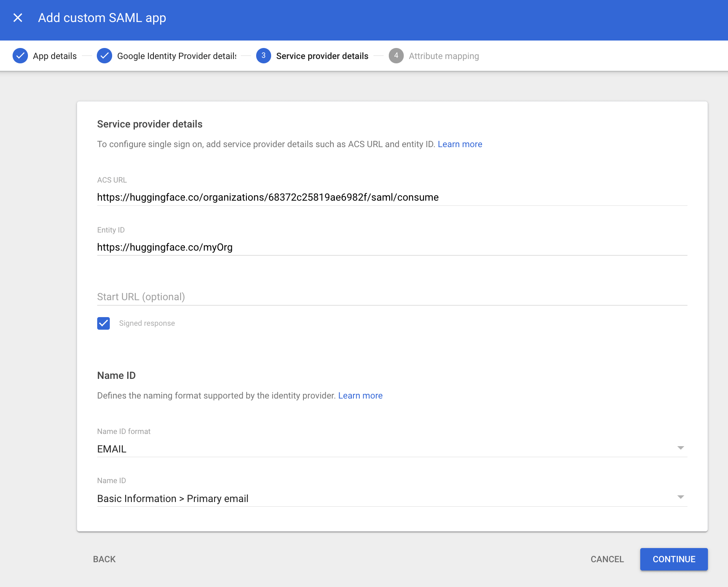Select the Service provider details step
728x587 pixels.
pos(322,56)
